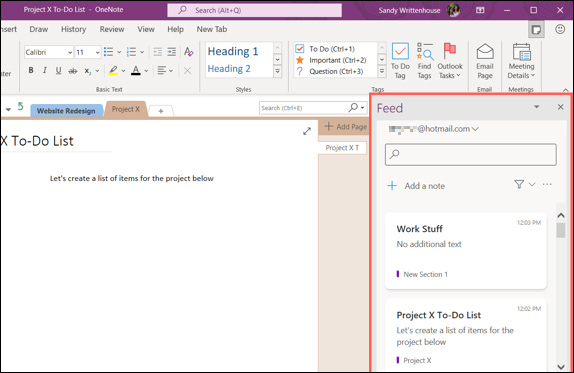The width and height of the screenshot is (574, 373).
Task: Open Meeting Details
Action: pyautogui.click(x=521, y=61)
